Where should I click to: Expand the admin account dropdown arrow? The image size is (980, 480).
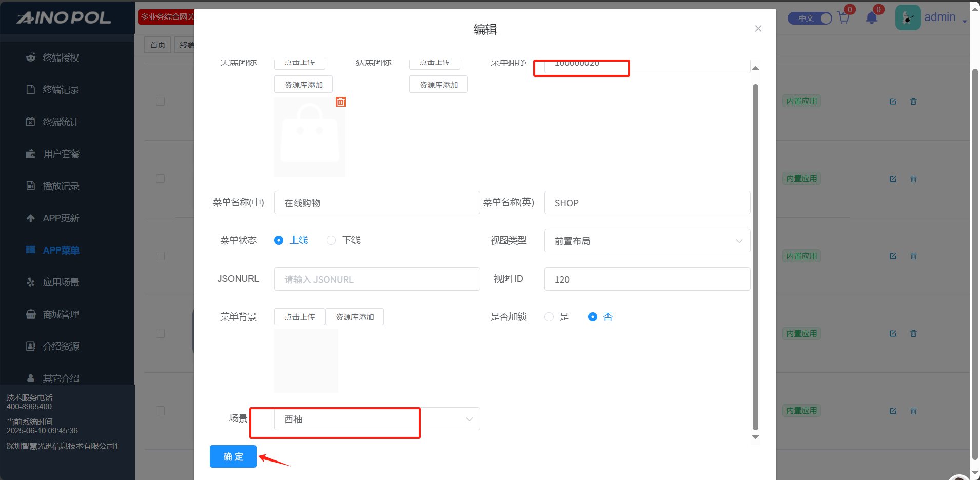point(965,21)
